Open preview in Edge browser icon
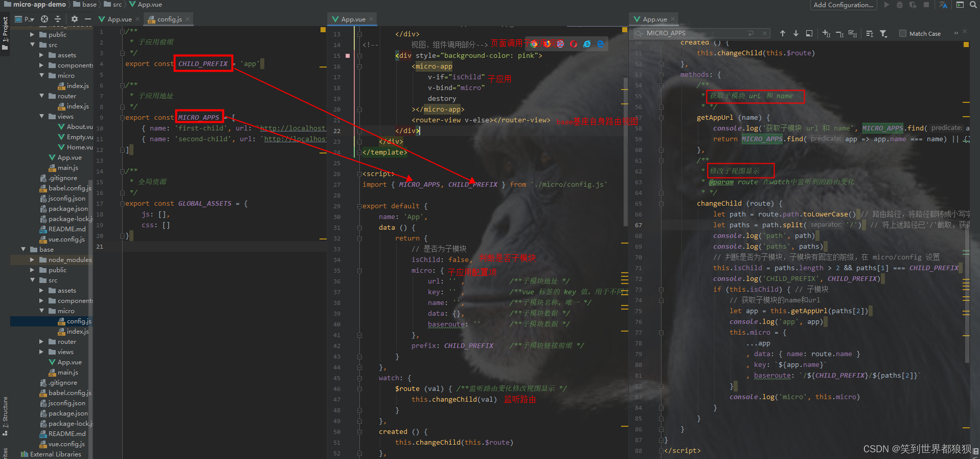 600,44
